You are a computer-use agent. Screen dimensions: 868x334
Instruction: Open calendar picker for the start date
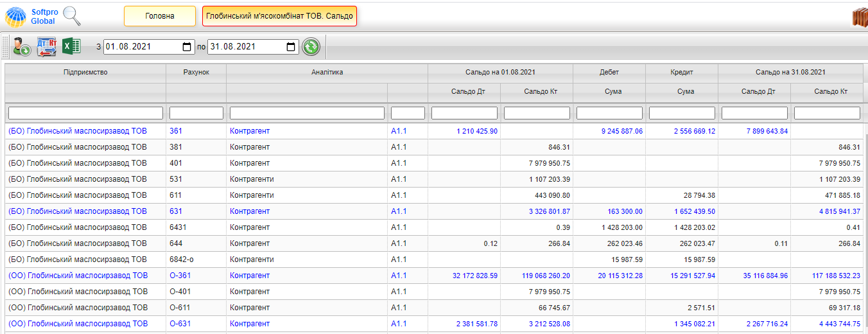187,47
